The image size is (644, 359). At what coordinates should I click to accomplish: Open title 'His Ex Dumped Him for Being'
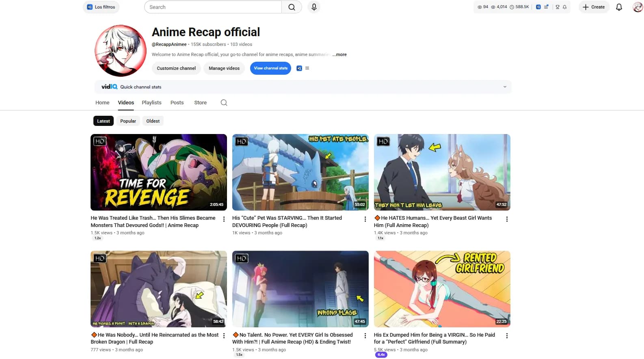point(434,338)
